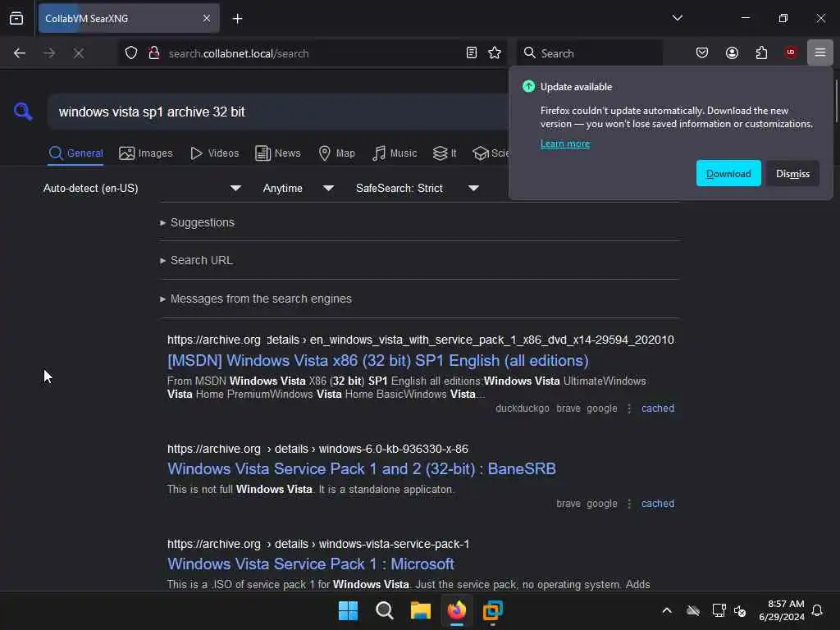Switch to the General search tab
Viewport: 840px width, 630px height.
[75, 153]
